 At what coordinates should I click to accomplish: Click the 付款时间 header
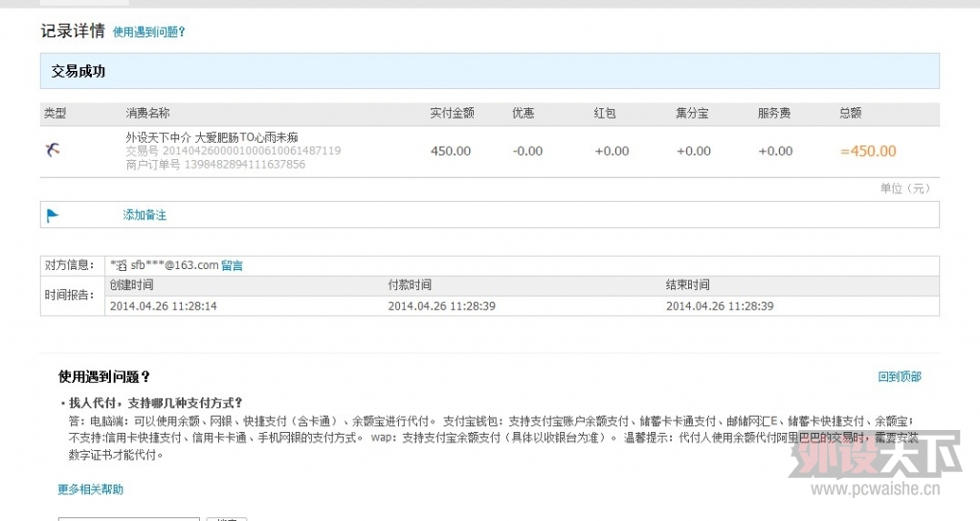tap(410, 285)
